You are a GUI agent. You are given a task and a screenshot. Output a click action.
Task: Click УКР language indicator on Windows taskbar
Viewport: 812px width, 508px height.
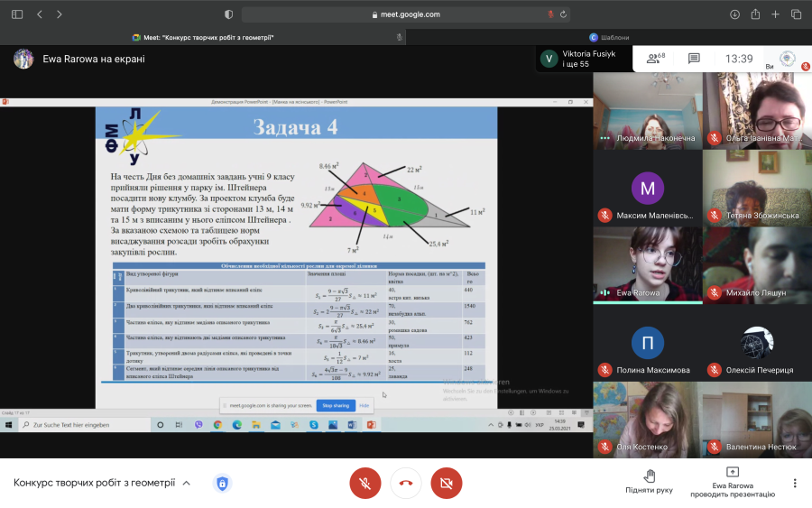click(540, 425)
